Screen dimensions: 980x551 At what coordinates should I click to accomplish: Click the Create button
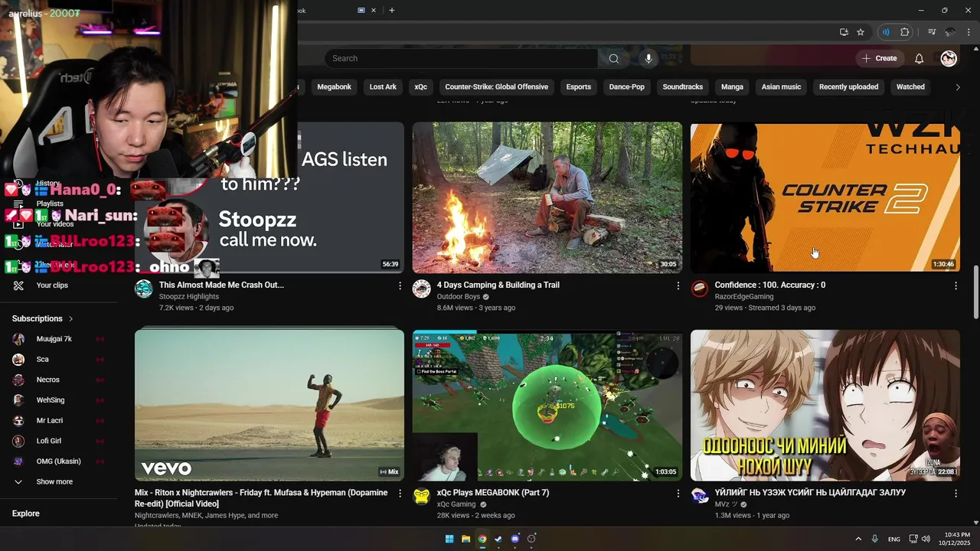click(x=879, y=58)
